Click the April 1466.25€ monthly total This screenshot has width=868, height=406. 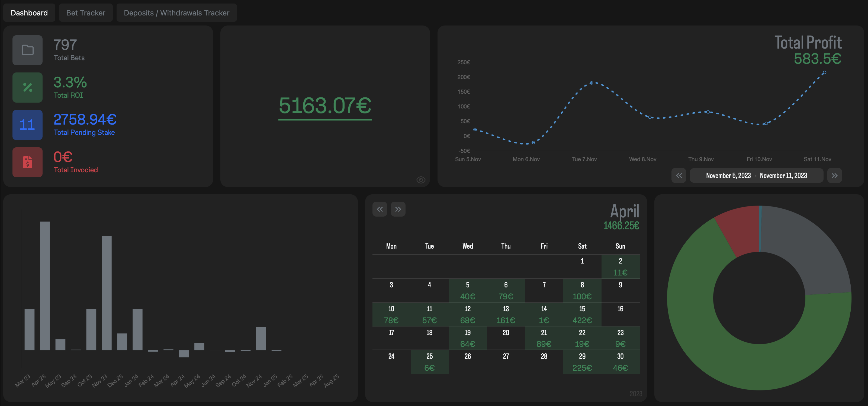coord(621,226)
